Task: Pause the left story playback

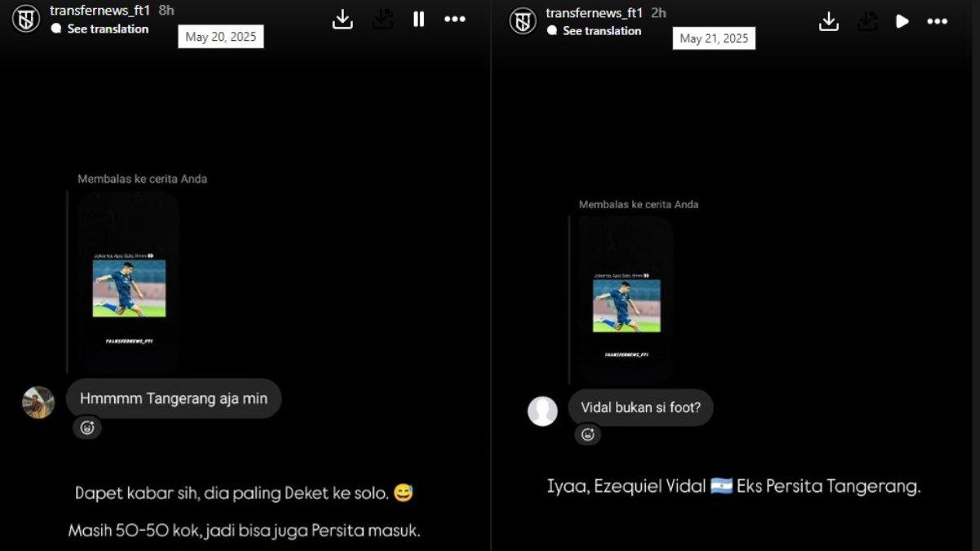Action: 418,20
